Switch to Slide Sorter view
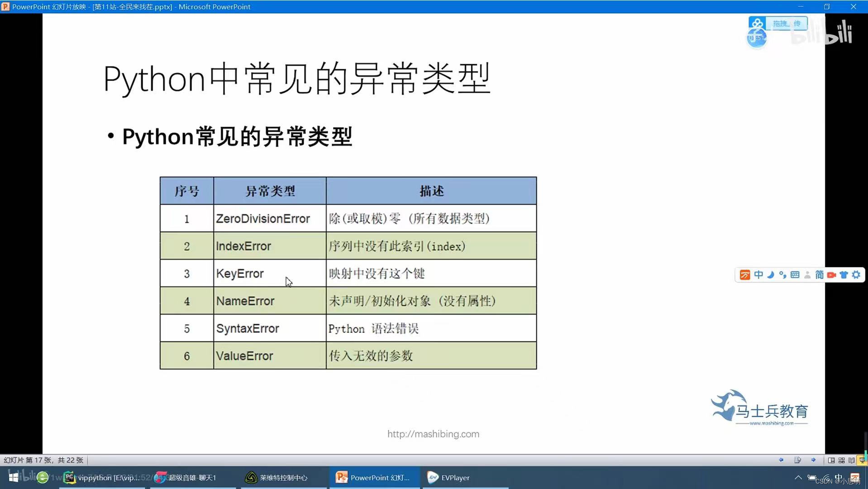868x489 pixels. (x=841, y=460)
